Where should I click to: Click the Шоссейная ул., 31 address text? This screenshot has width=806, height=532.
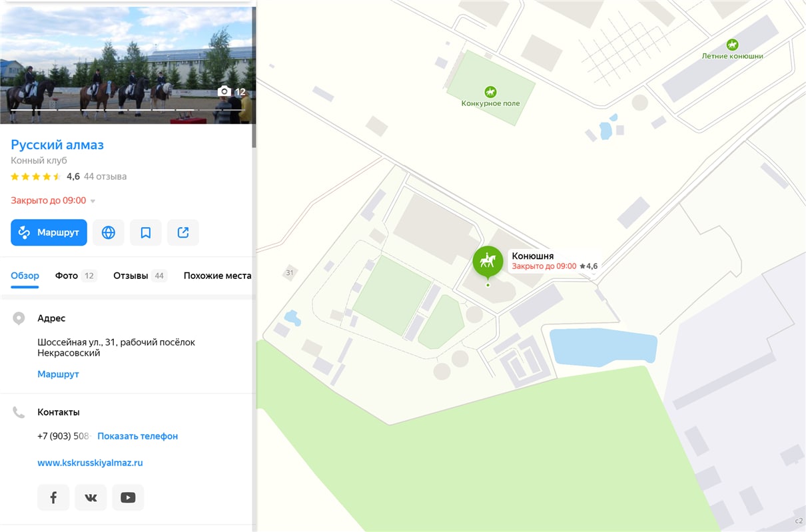[116, 348]
